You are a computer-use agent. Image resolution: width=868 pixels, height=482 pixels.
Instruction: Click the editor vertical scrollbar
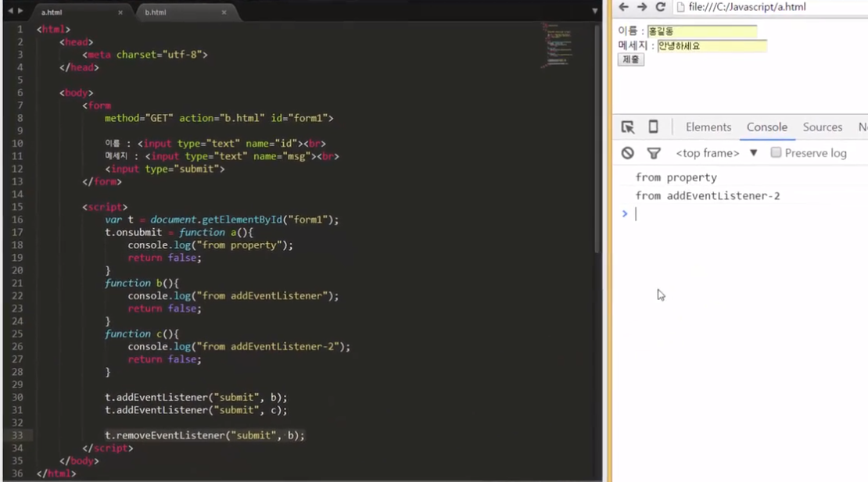pos(597,138)
